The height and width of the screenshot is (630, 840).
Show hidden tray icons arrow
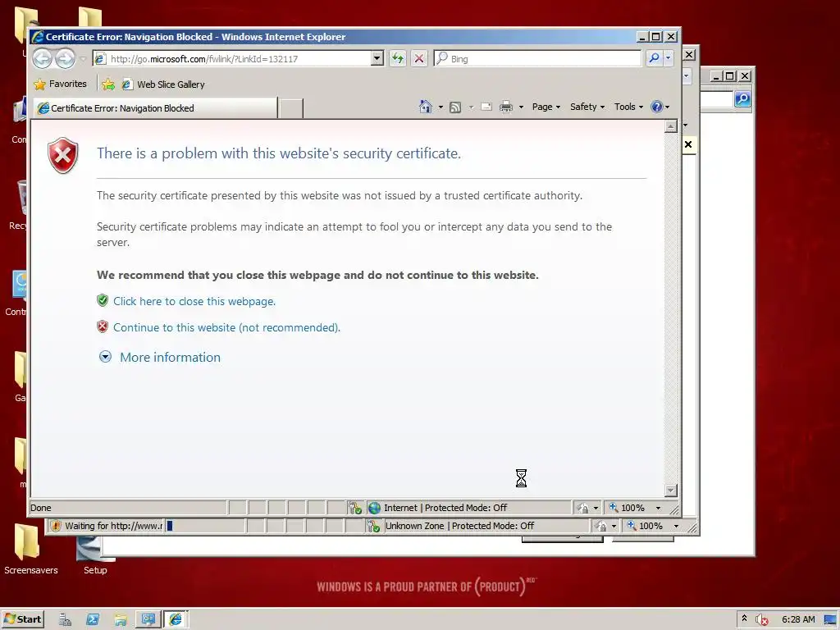pyautogui.click(x=744, y=619)
